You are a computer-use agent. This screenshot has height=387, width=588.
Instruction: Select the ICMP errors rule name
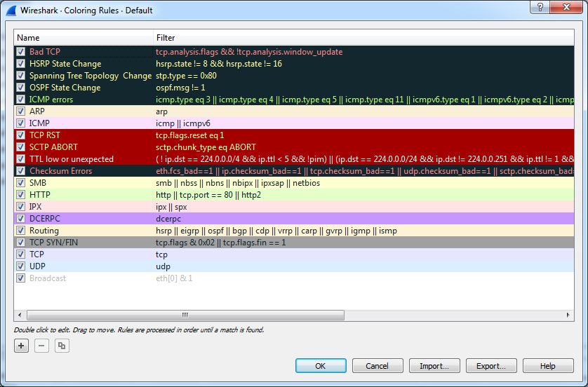point(51,100)
